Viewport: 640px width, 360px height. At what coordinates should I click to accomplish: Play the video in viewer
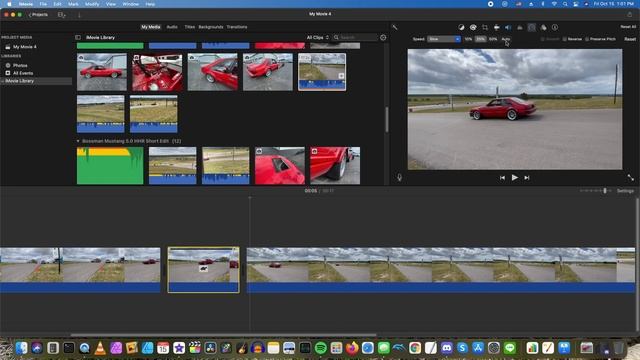coord(515,178)
